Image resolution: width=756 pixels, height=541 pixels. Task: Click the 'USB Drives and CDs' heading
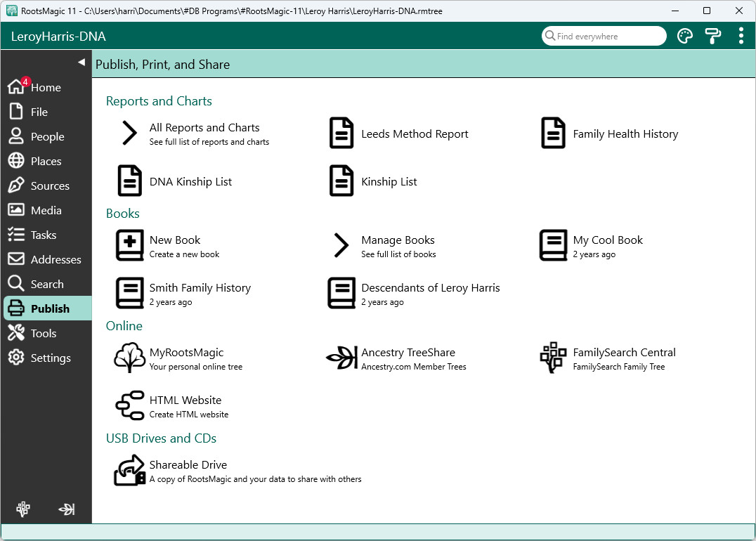point(161,438)
